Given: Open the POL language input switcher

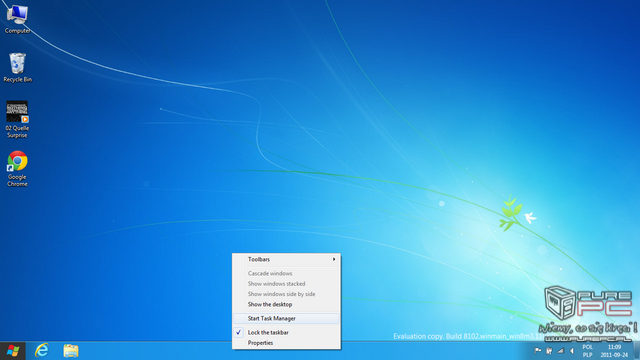Looking at the screenshot, I should pyautogui.click(x=587, y=351).
